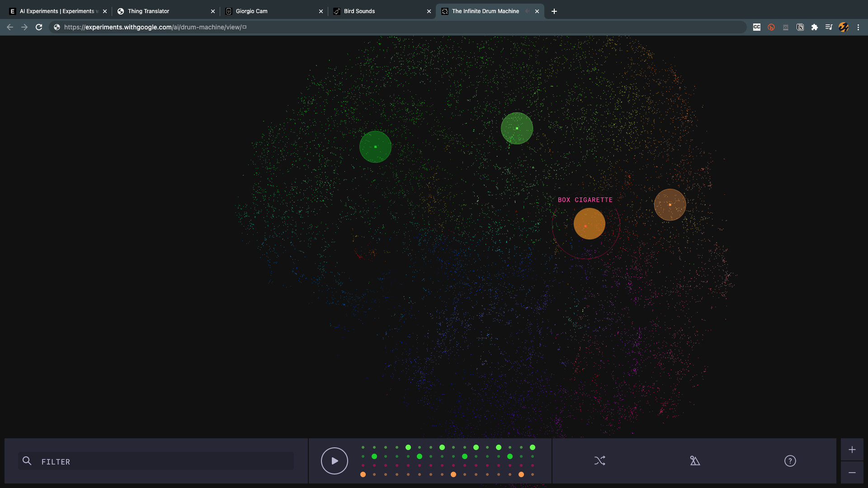Toggle first step of the orange sequencer row

363,474
